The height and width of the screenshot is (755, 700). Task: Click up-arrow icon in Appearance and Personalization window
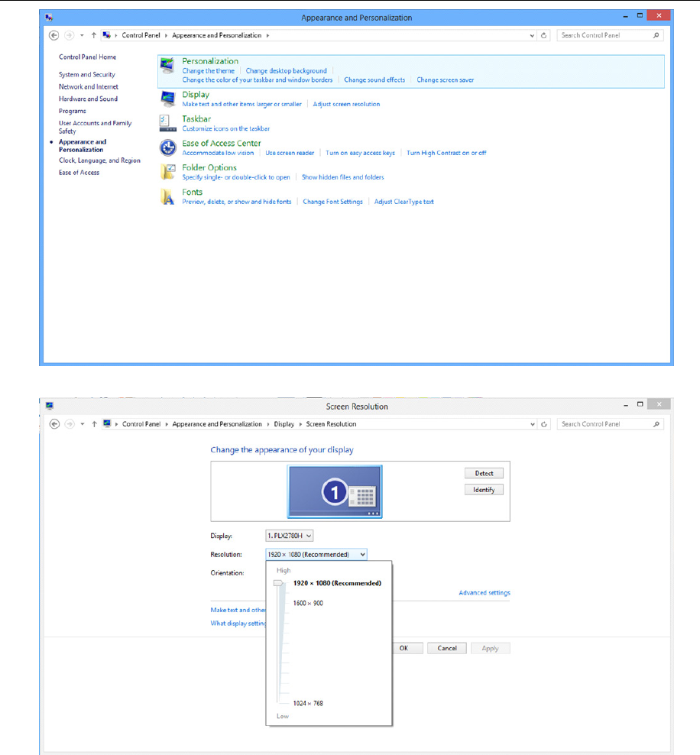(x=94, y=35)
